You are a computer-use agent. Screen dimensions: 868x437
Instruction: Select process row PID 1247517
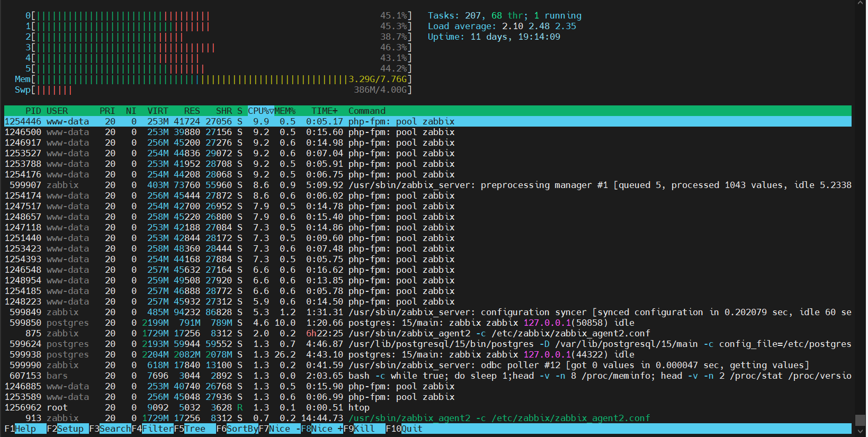point(428,206)
